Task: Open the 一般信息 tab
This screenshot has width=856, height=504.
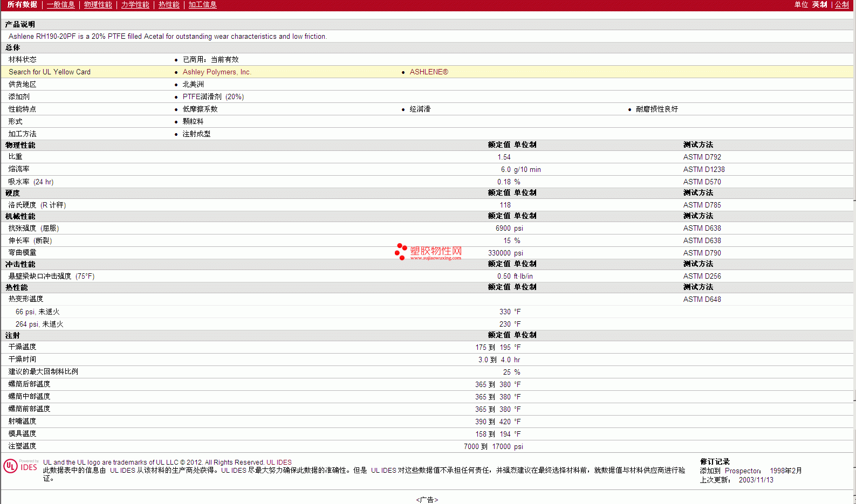Action: [x=60, y=5]
